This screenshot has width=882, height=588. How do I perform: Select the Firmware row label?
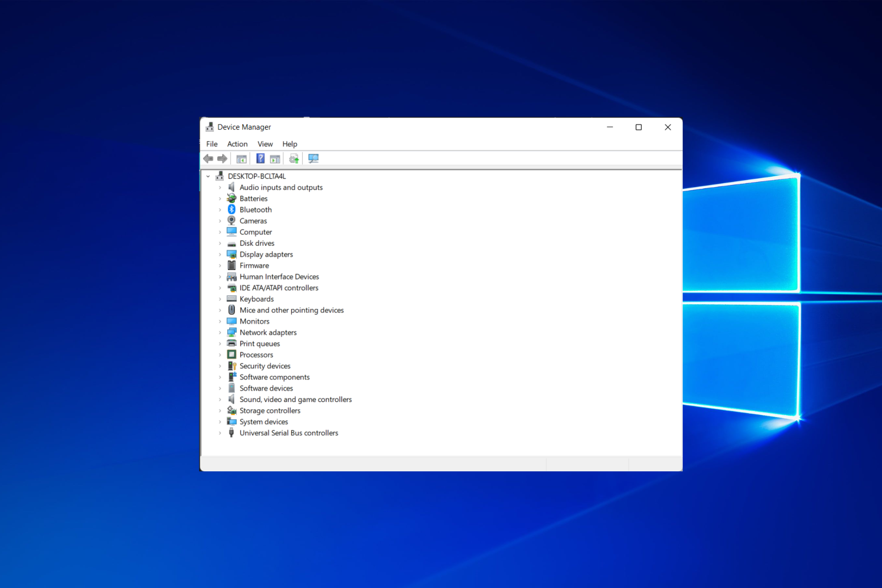pos(254,266)
